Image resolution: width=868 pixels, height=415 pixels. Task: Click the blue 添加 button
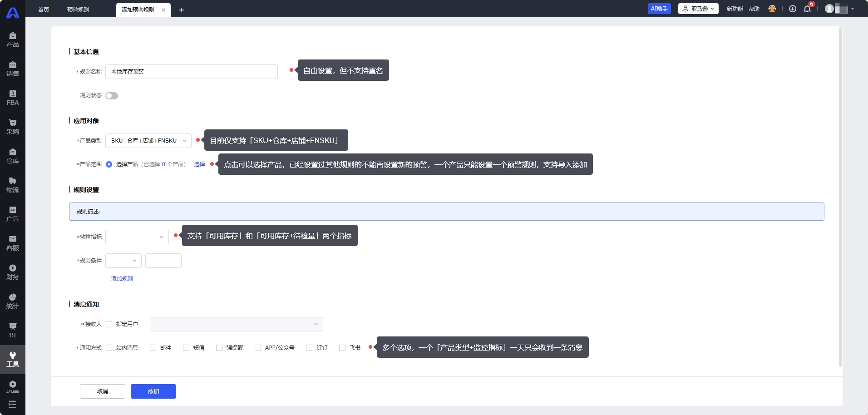(153, 391)
